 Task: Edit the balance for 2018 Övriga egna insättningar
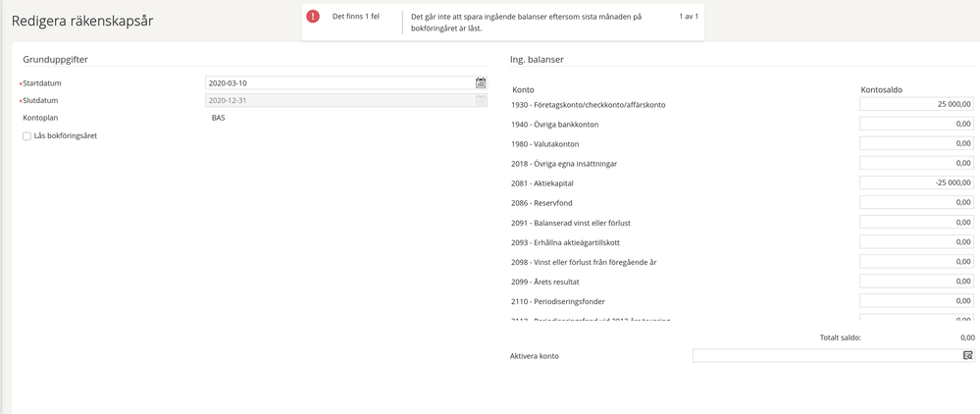click(x=916, y=163)
